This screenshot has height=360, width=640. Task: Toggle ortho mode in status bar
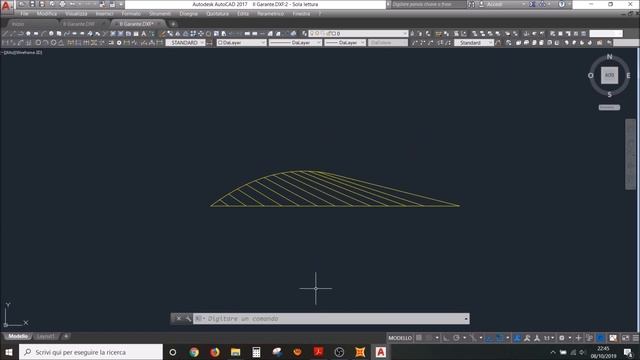click(446, 338)
